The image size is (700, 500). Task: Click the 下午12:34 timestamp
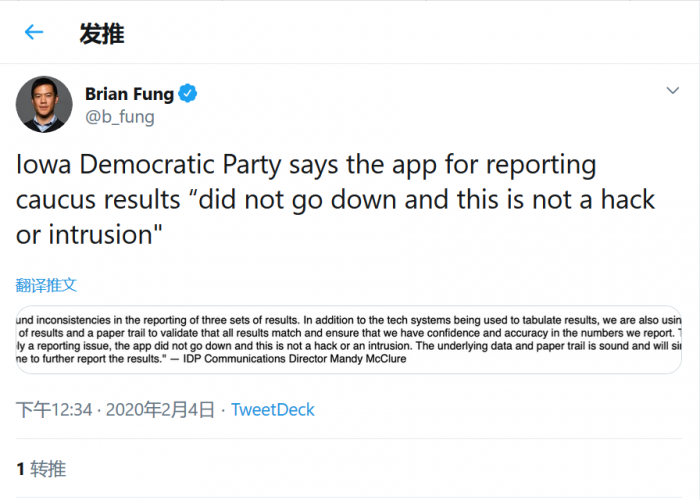click(x=54, y=410)
